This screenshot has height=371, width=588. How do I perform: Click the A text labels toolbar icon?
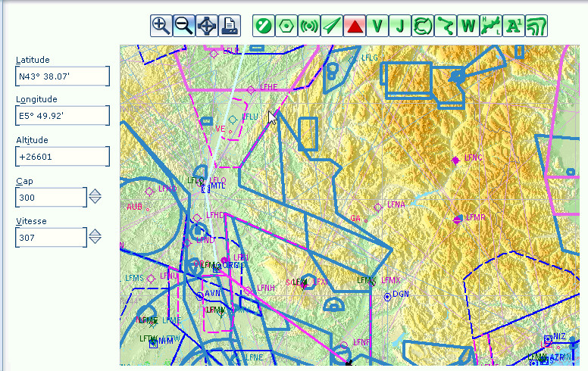[x=514, y=26]
